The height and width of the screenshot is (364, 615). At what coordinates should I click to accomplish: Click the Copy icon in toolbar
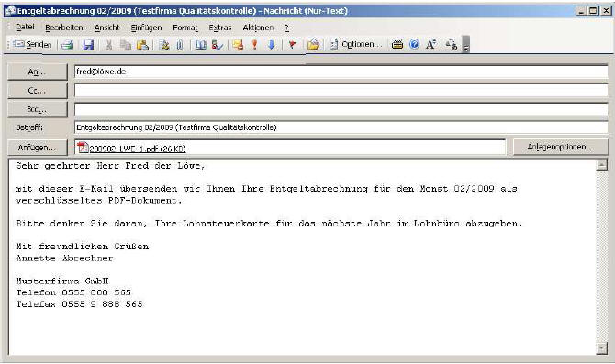(x=126, y=45)
